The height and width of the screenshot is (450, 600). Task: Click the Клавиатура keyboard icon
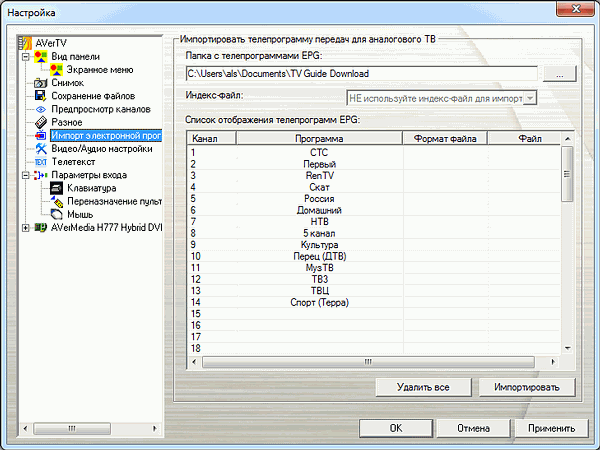click(x=56, y=188)
